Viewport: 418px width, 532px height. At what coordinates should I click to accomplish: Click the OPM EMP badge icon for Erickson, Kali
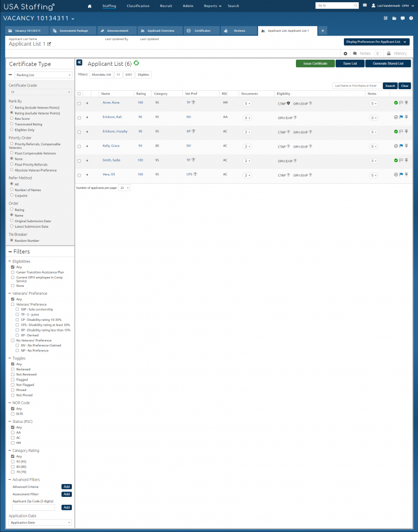[295, 118]
